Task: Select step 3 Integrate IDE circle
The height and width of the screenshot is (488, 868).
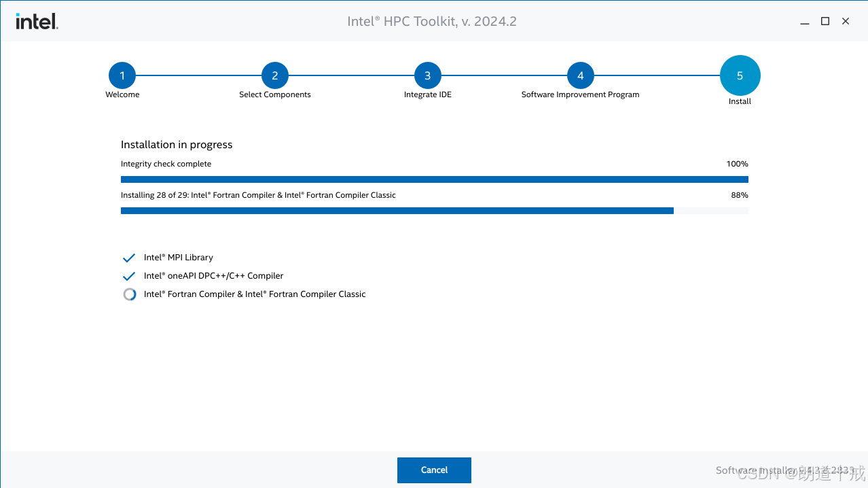Action: (x=428, y=75)
